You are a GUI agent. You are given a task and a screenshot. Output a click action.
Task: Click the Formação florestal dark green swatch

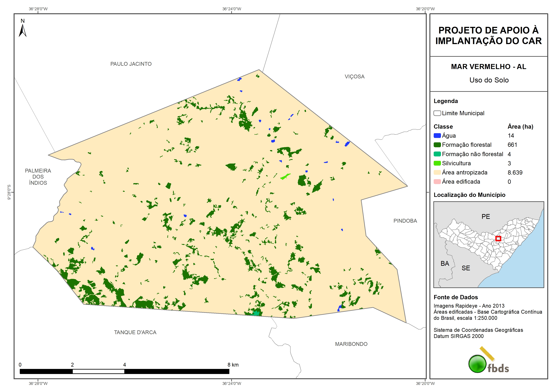point(437,145)
